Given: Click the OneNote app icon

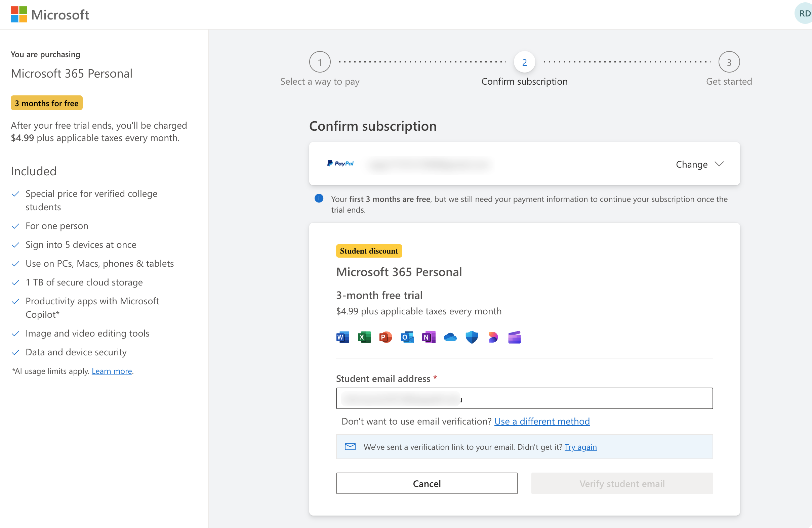Looking at the screenshot, I should (x=429, y=337).
